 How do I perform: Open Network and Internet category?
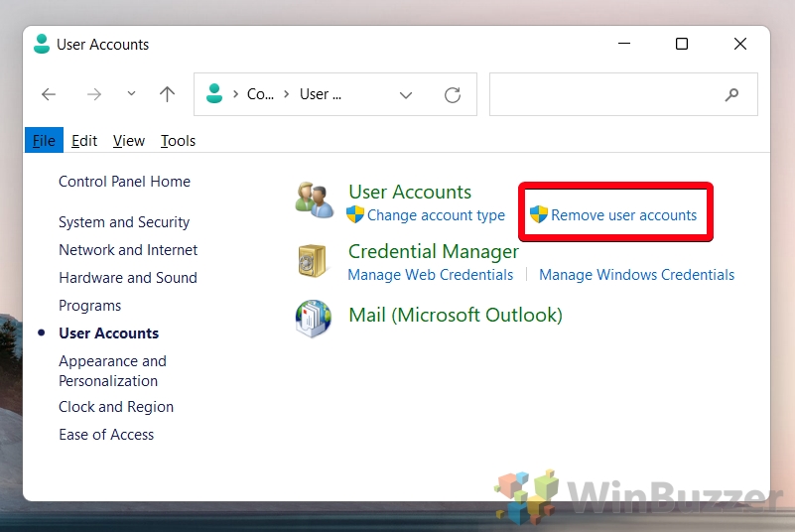point(128,250)
